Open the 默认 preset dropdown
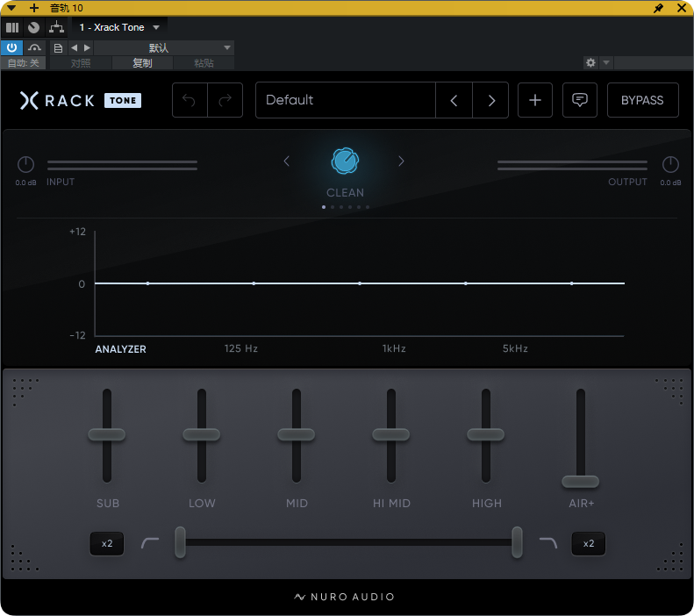This screenshot has width=694, height=616. point(164,47)
